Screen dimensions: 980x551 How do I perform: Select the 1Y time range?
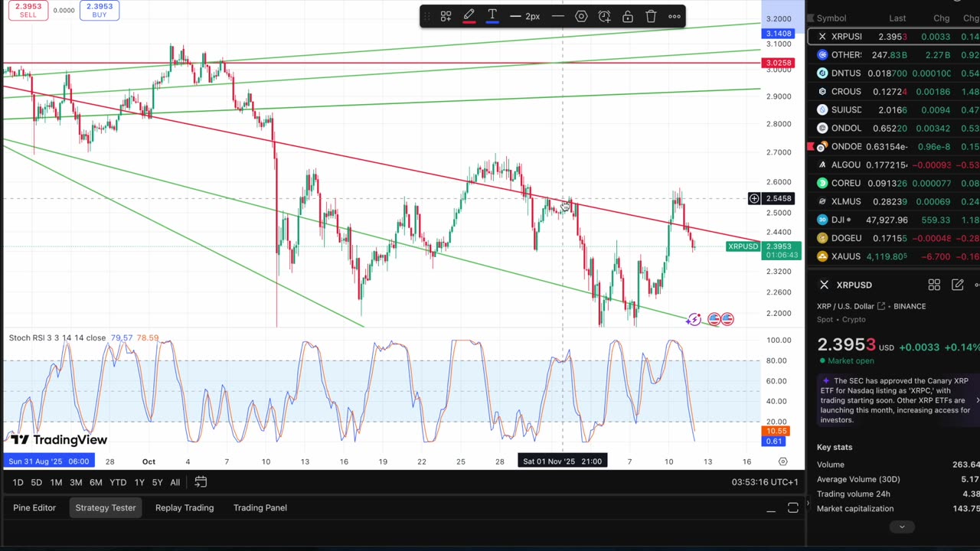139,482
